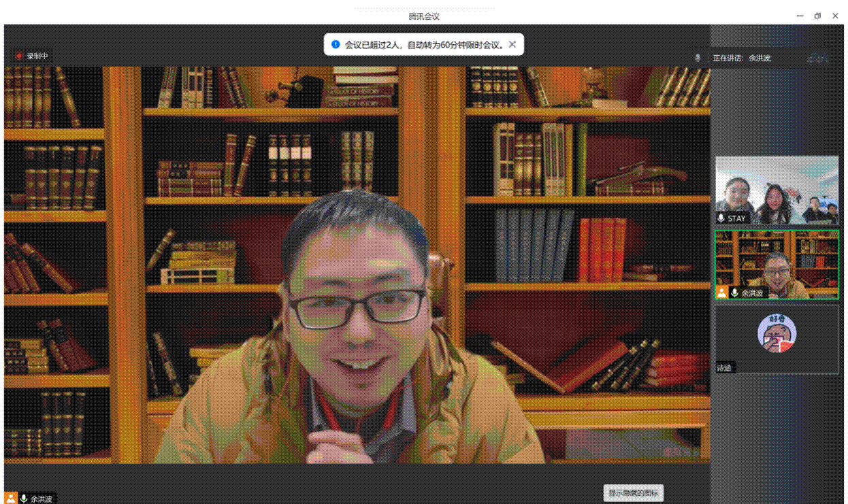Click the faint view-switch icon right of 正在讲话
The image size is (848, 504).
[x=817, y=58]
